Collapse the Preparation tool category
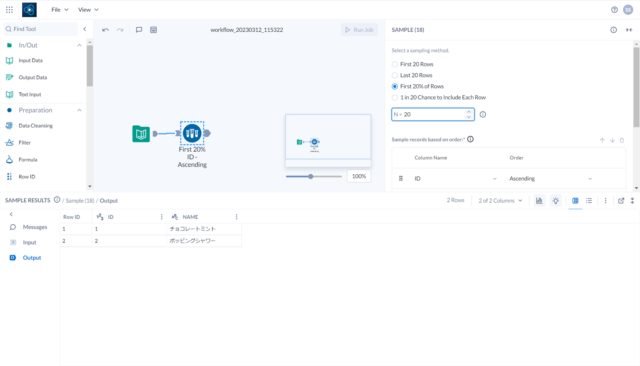Screen dimensions: 640x366 [x=80, y=110]
